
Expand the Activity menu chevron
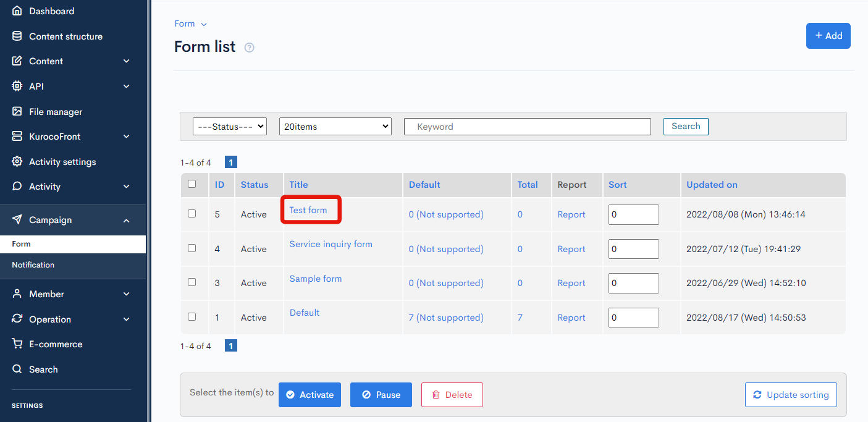click(x=127, y=187)
